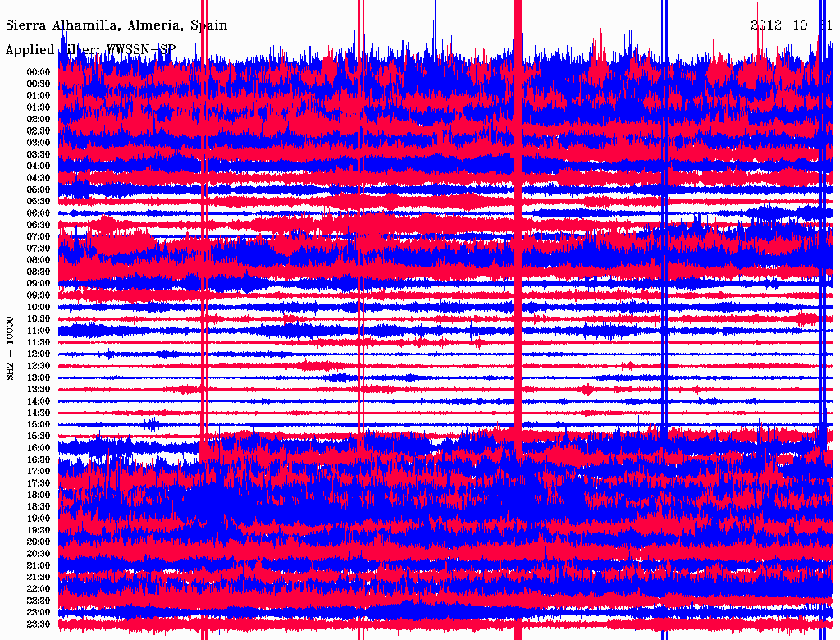The image size is (840, 640).
Task: Select the 09:30 time label
Action: tap(38, 295)
